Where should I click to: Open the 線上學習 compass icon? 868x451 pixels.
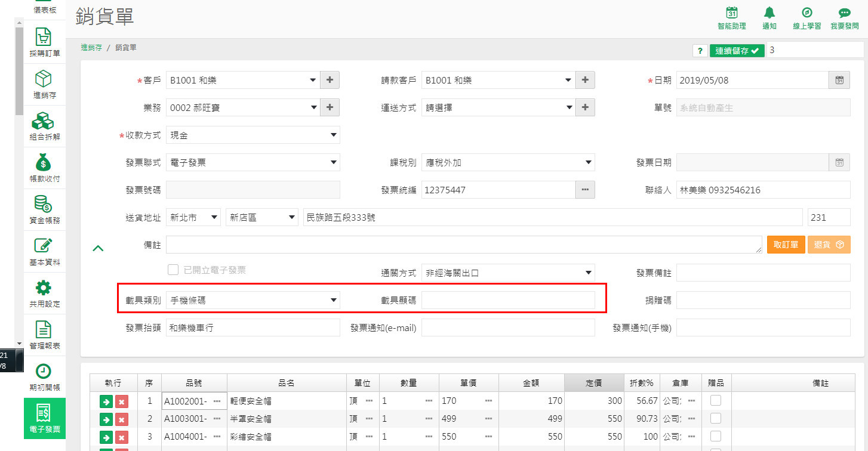pyautogui.click(x=807, y=18)
